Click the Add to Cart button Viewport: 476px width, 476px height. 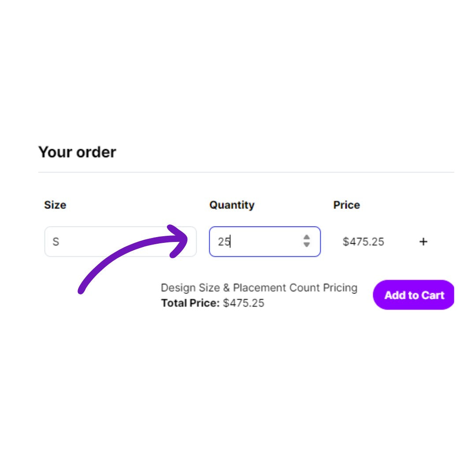413,295
